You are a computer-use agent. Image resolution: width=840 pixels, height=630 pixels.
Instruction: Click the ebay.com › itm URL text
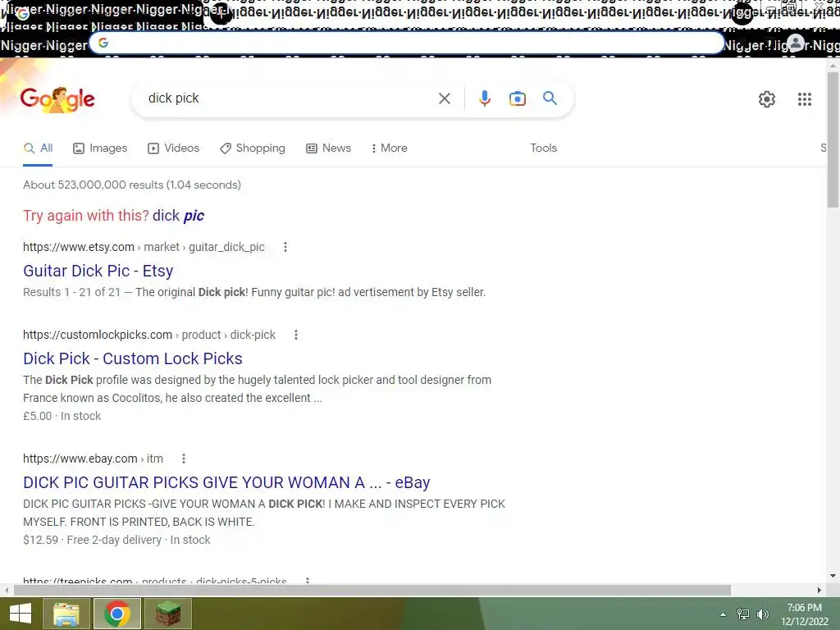(x=93, y=459)
